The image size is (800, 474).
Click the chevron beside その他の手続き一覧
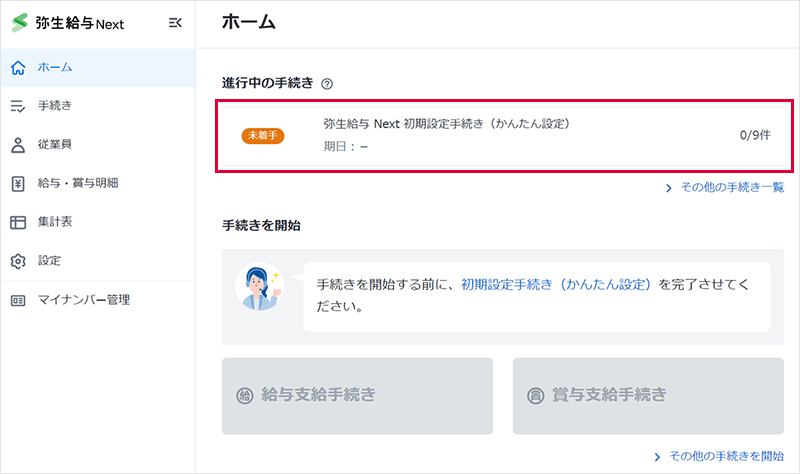click(x=668, y=188)
